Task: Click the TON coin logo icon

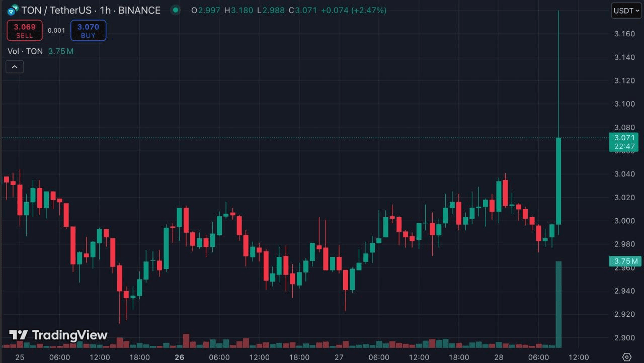Action: (12, 10)
